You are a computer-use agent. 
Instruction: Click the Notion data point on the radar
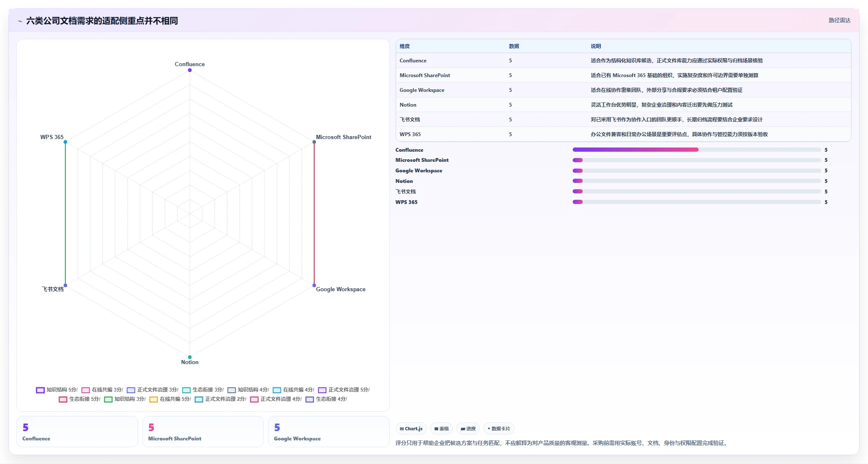(190, 357)
